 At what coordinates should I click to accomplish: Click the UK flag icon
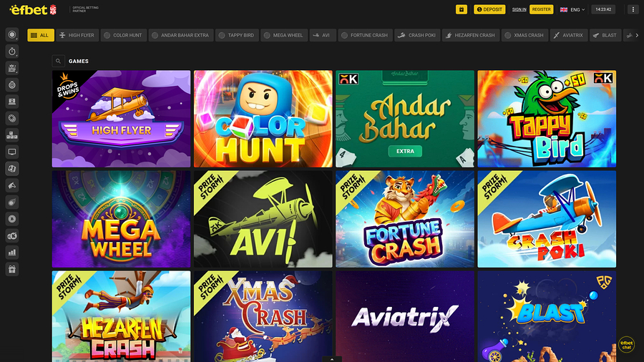(x=564, y=9)
